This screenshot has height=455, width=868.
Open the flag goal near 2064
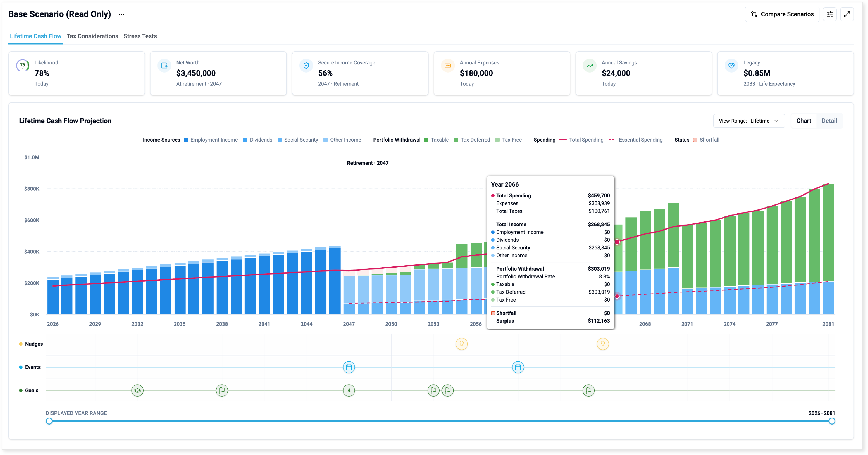[x=589, y=391]
